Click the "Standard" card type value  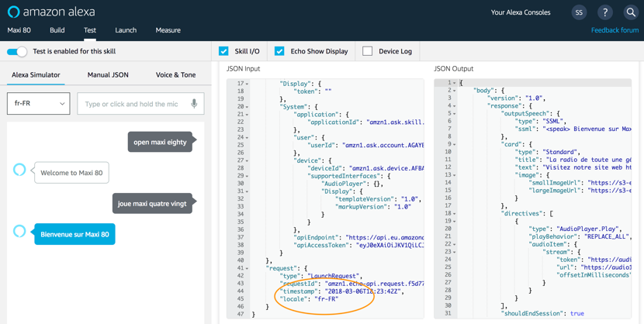(x=560, y=152)
